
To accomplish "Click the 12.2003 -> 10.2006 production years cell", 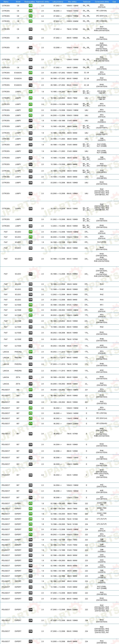I will pos(58,226).
